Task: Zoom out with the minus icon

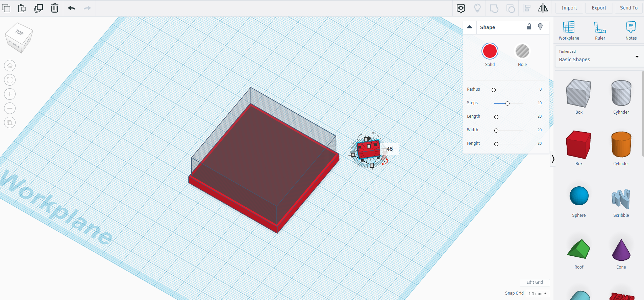Action: pyautogui.click(x=10, y=108)
